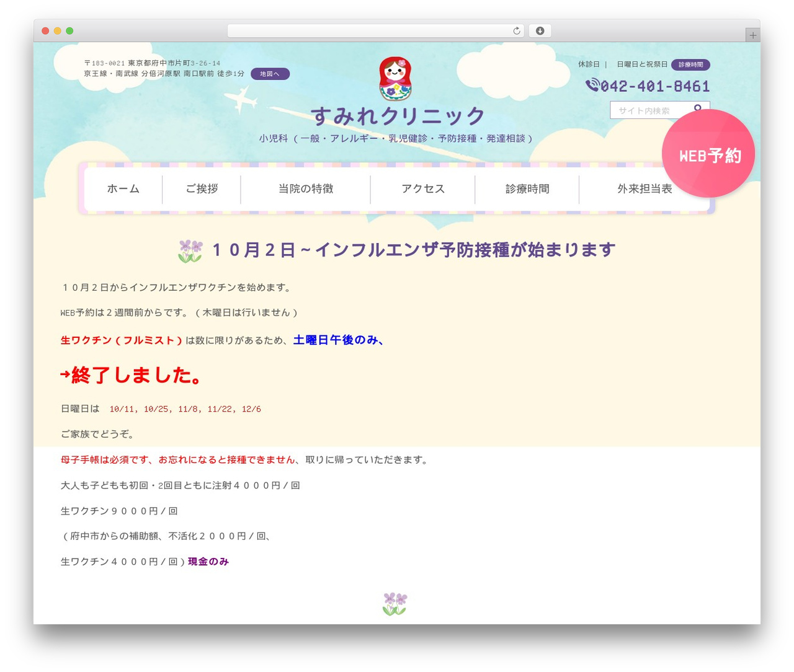Click the text 休診日 日曜日と祝祭日
Screen dimensions: 794x672
coord(623,64)
